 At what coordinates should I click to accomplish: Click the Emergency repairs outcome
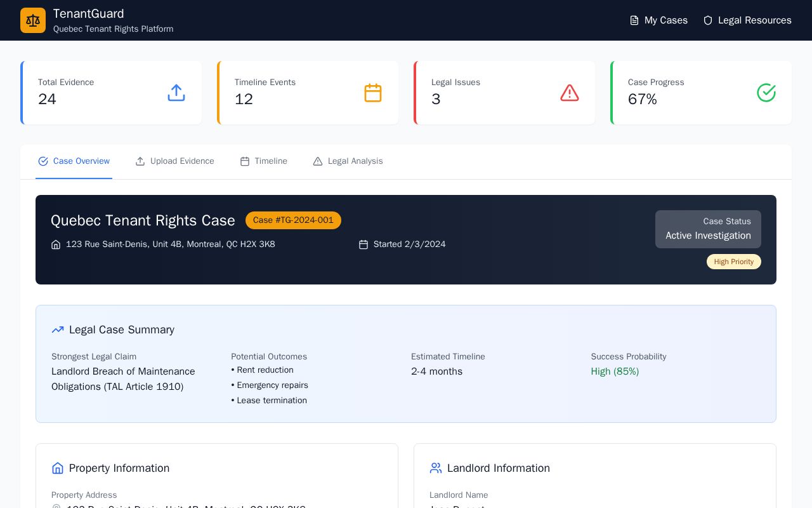coord(270,385)
